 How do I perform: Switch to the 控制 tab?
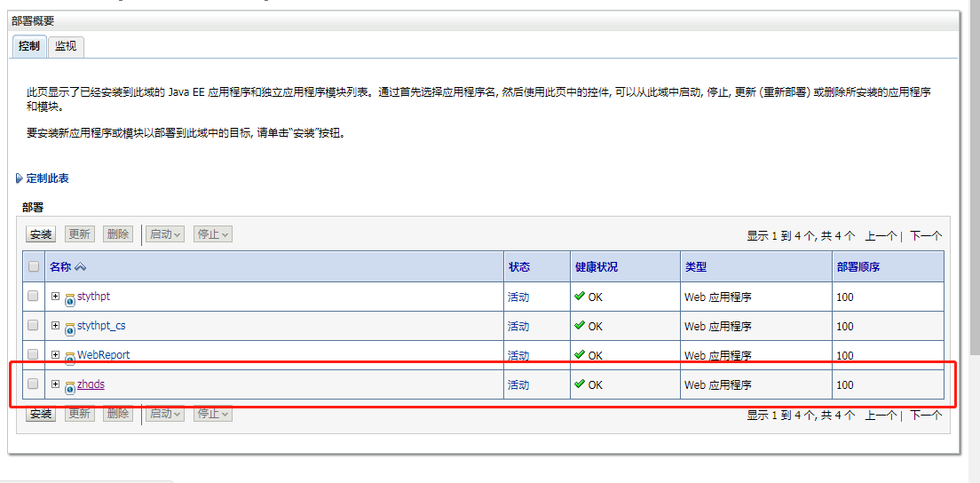(x=28, y=46)
